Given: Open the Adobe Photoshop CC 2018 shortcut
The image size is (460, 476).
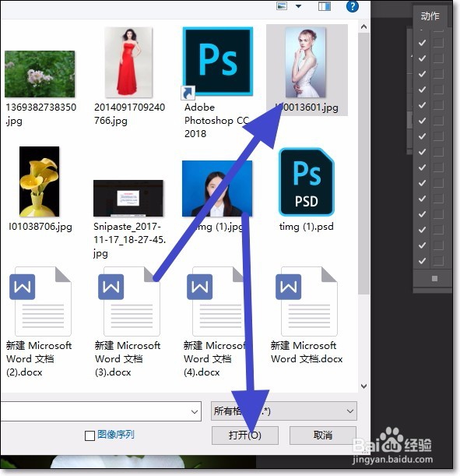Looking at the screenshot, I should coord(218,62).
